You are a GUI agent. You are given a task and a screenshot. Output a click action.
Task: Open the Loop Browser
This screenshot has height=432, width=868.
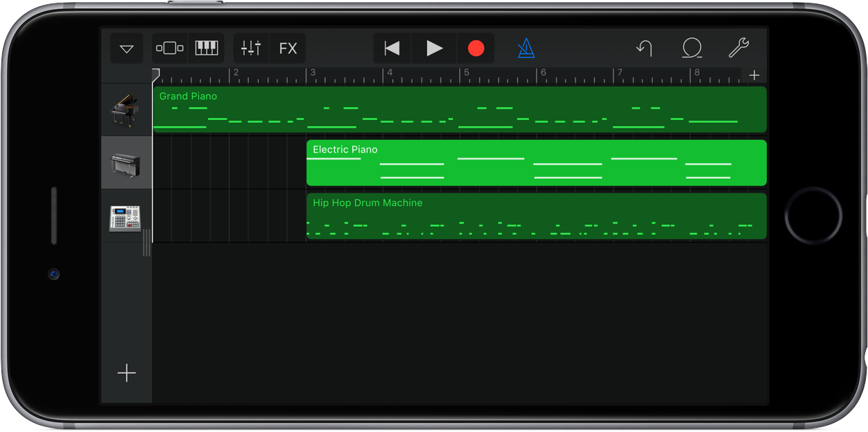692,48
